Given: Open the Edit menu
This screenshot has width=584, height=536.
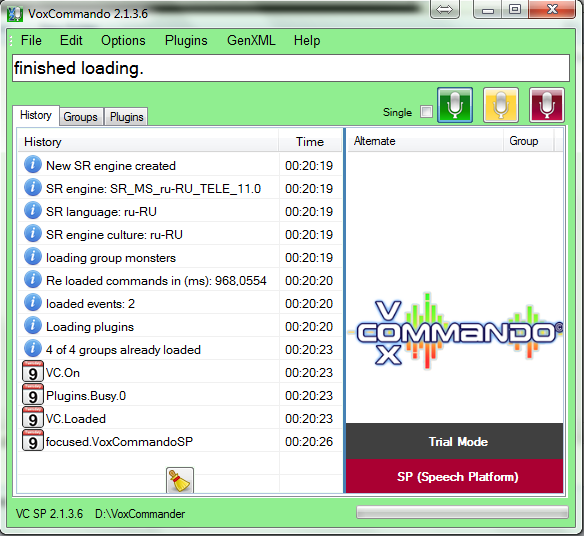Looking at the screenshot, I should pos(71,41).
